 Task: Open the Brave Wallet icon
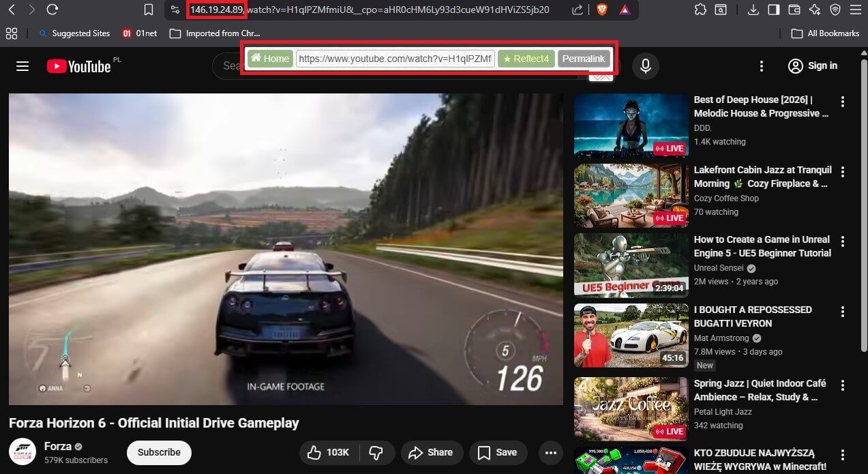coord(794,10)
